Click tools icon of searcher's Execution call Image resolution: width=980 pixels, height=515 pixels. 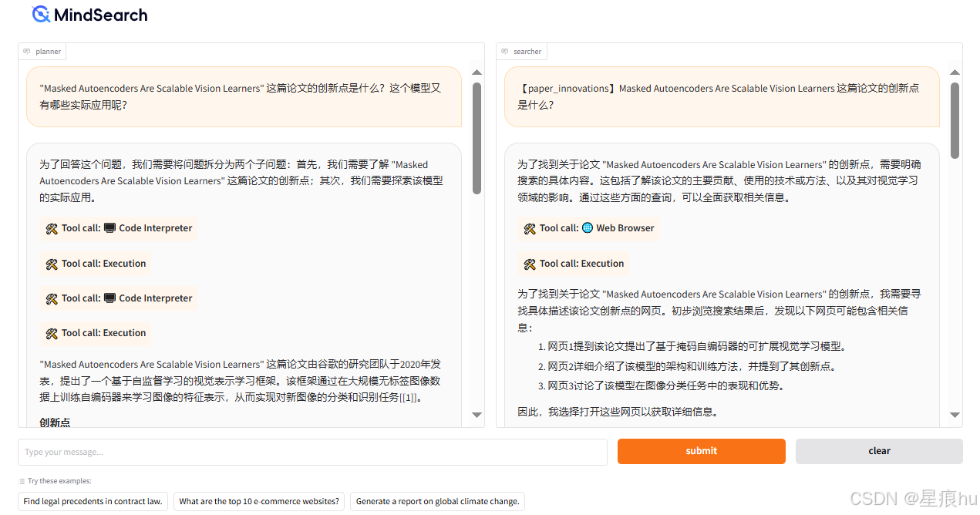pyautogui.click(x=530, y=264)
